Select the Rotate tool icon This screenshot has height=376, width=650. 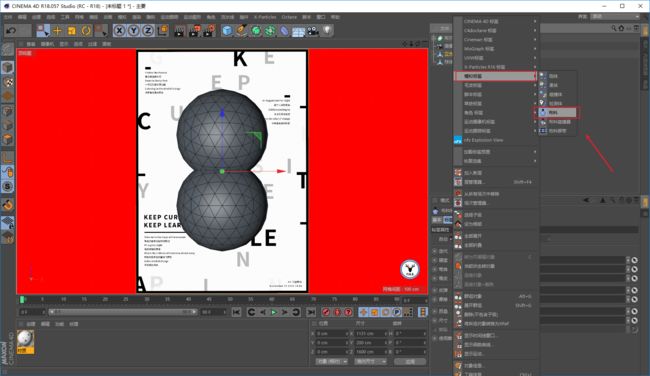[x=86, y=31]
